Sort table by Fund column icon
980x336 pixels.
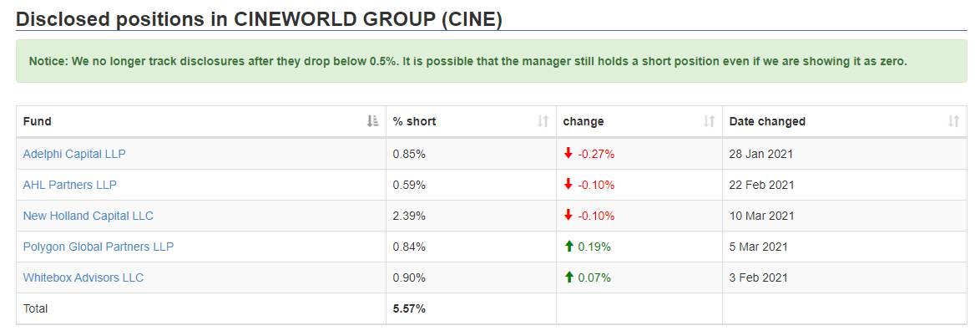coord(372,121)
